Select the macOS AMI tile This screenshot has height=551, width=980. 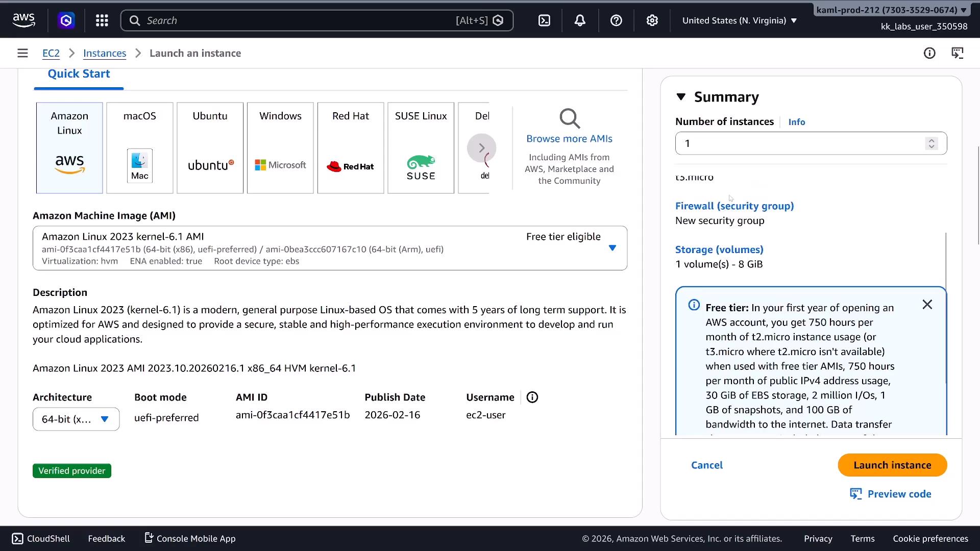click(140, 148)
